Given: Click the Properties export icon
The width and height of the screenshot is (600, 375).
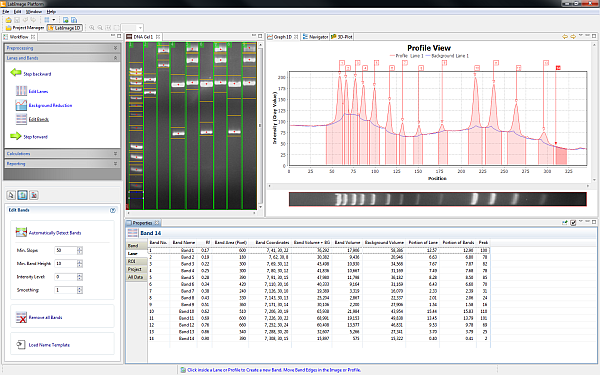Looking at the screenshot, I should (x=565, y=223).
